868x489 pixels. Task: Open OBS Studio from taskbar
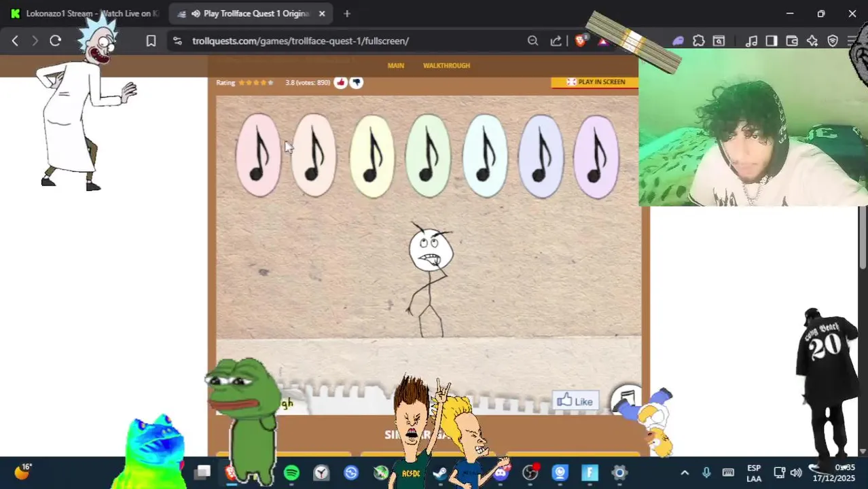(x=530, y=473)
